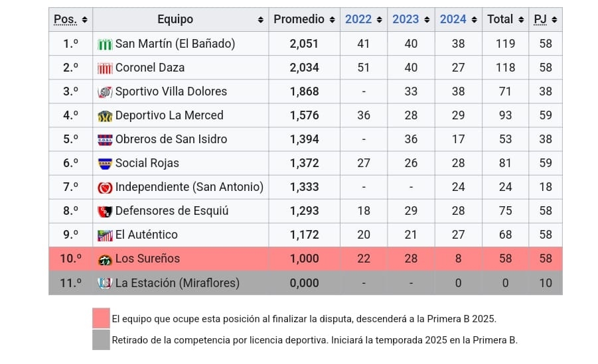
Task: Click the El Auténtico team crest
Action: (105, 235)
